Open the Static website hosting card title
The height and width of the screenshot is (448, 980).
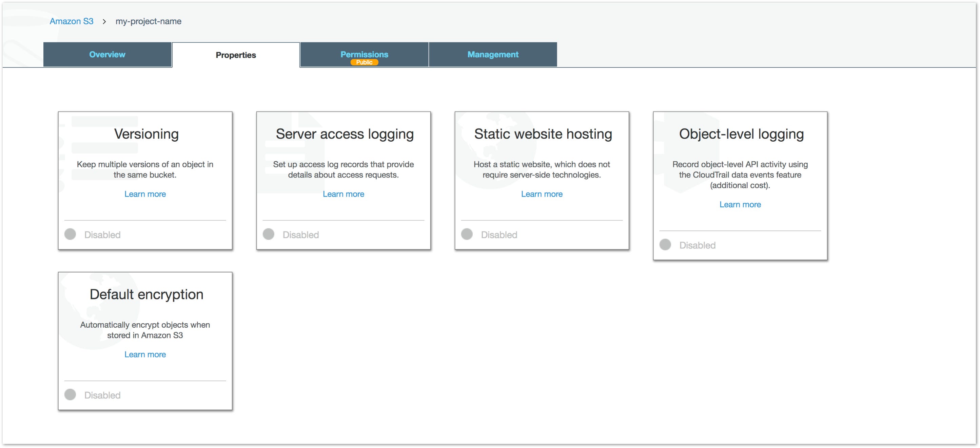tap(543, 134)
